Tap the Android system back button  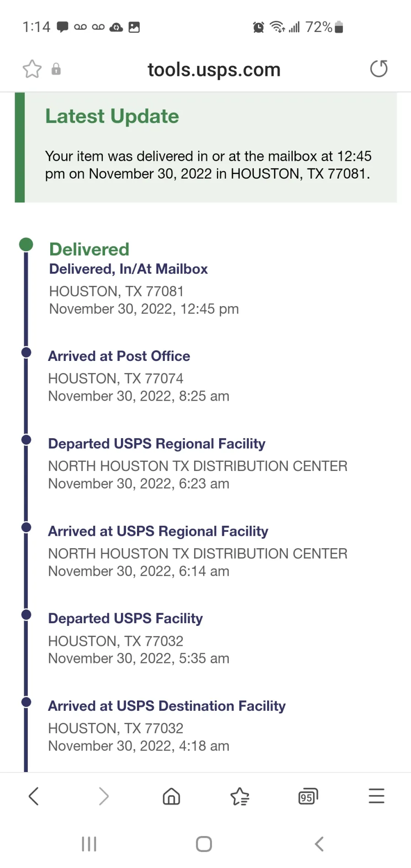coord(319,844)
